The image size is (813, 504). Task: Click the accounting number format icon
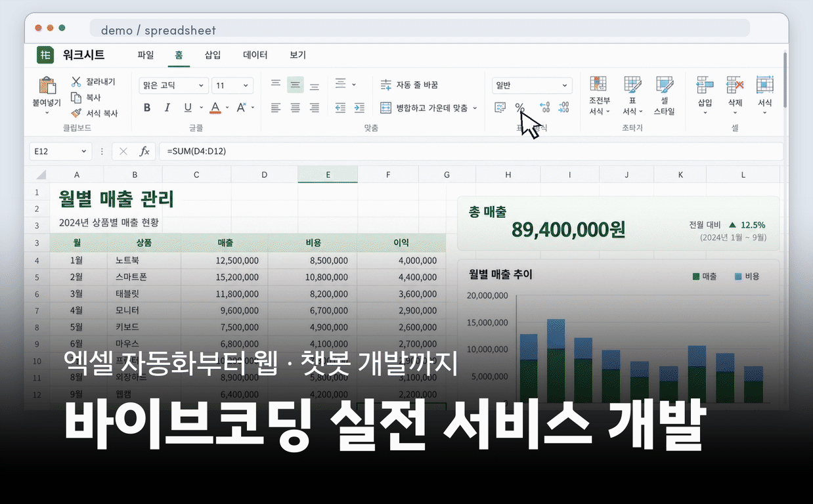500,107
